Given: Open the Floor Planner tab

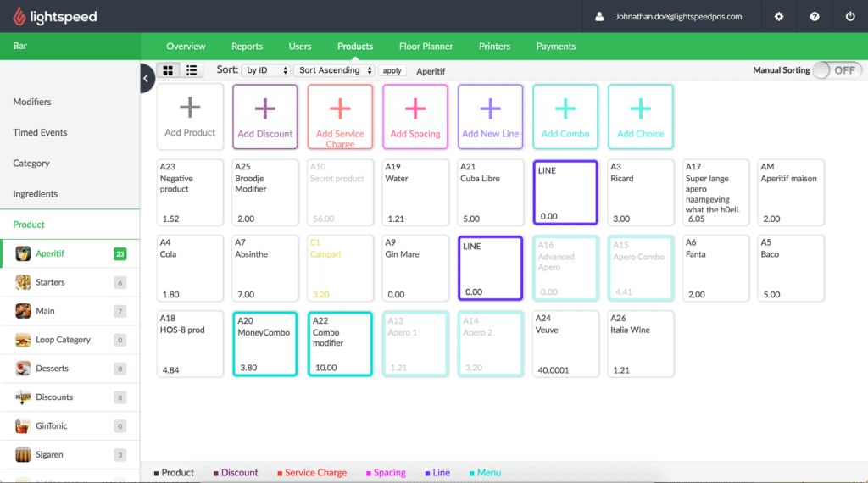Looking at the screenshot, I should (426, 47).
